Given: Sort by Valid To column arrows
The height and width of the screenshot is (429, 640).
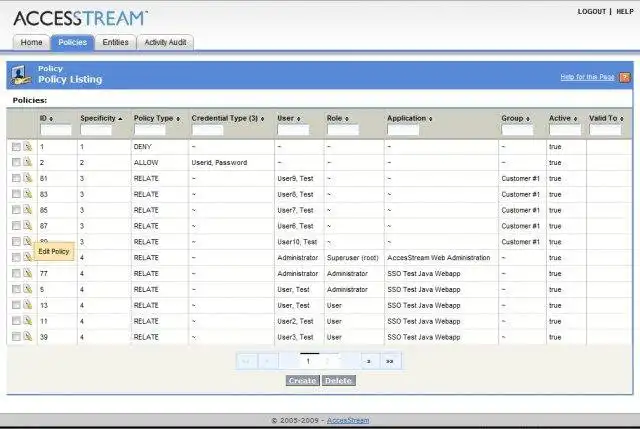Looking at the screenshot, I should 622,119.
